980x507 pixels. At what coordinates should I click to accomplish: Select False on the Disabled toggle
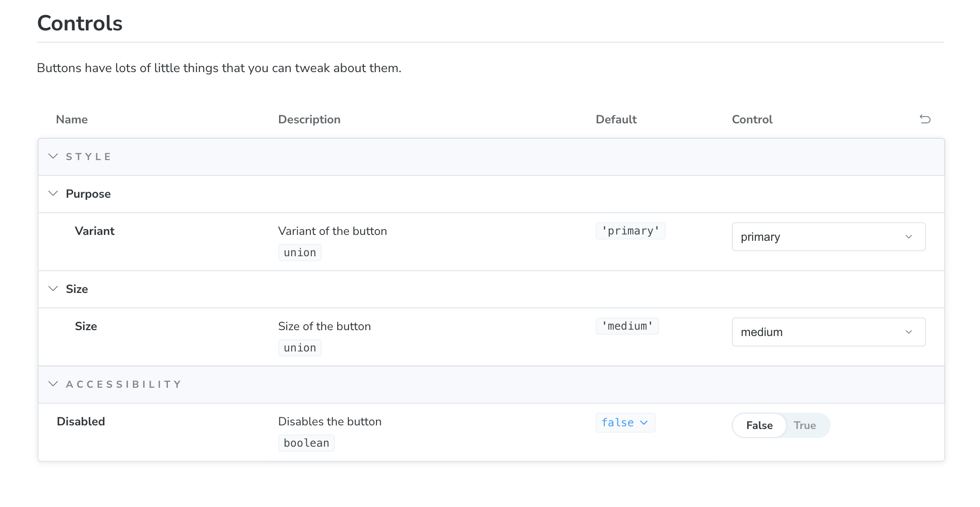click(759, 425)
